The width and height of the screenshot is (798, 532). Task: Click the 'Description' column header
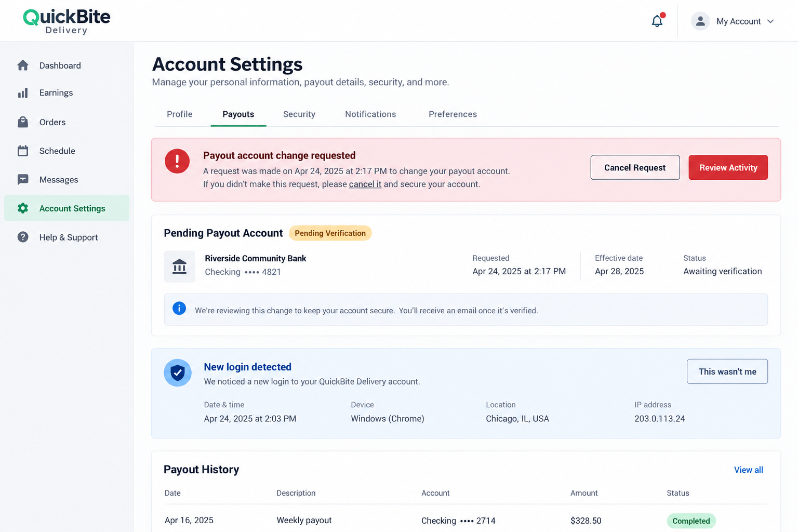pos(296,493)
